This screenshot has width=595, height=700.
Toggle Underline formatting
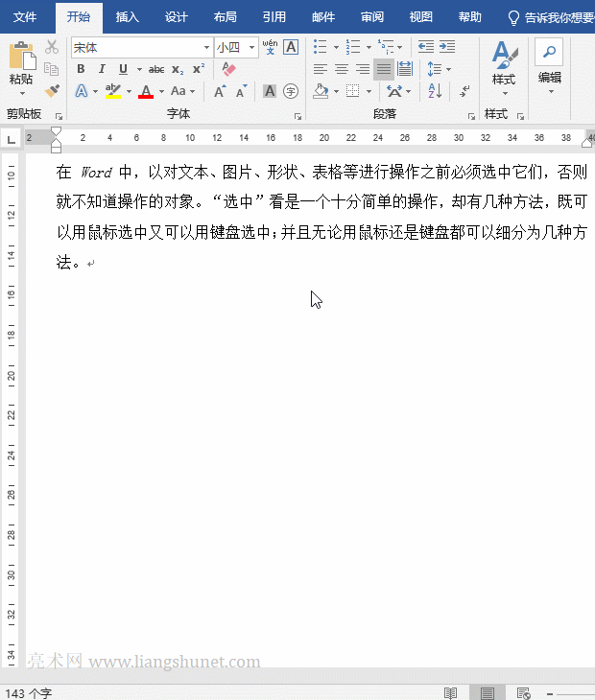tap(123, 69)
